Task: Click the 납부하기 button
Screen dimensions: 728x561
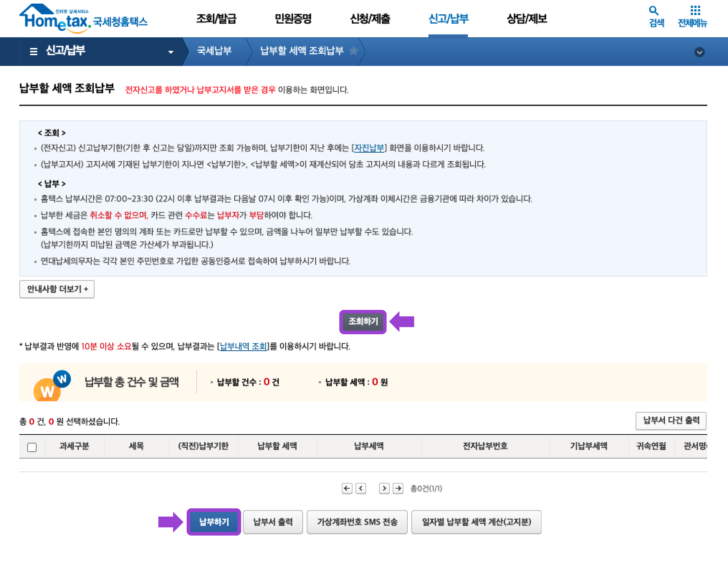Action: pos(214,522)
